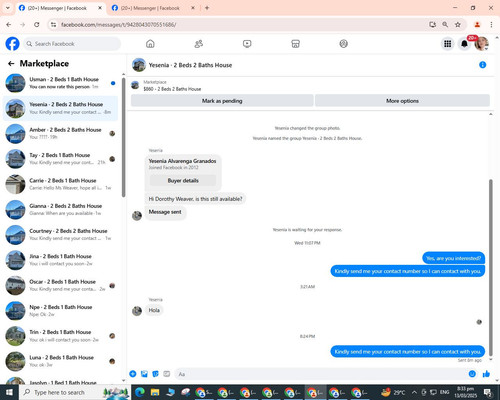This screenshot has height=400, width=500.
Task: Open Courtney - 2 Beds 2 Baths House chat
Action: pyautogui.click(x=60, y=235)
